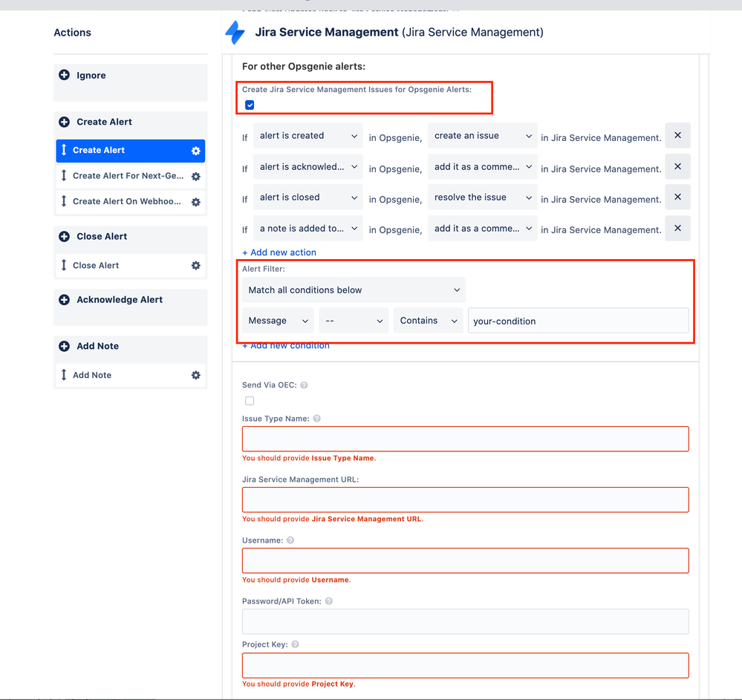
Task: Click reorder handle for Create Alert On Webhoo...
Action: coord(64,201)
